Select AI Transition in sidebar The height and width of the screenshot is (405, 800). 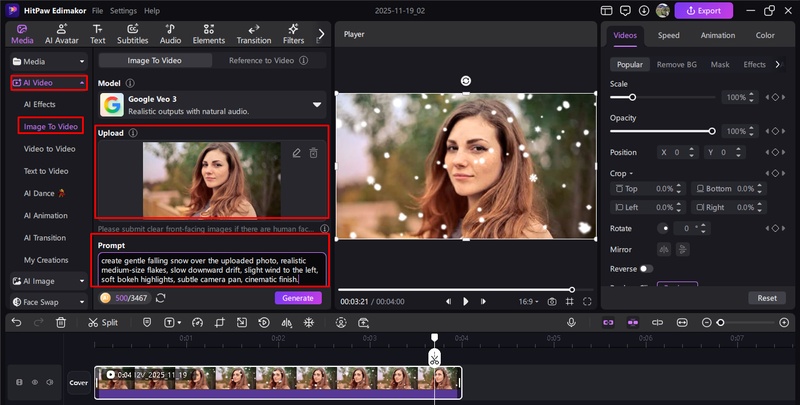[x=44, y=238]
